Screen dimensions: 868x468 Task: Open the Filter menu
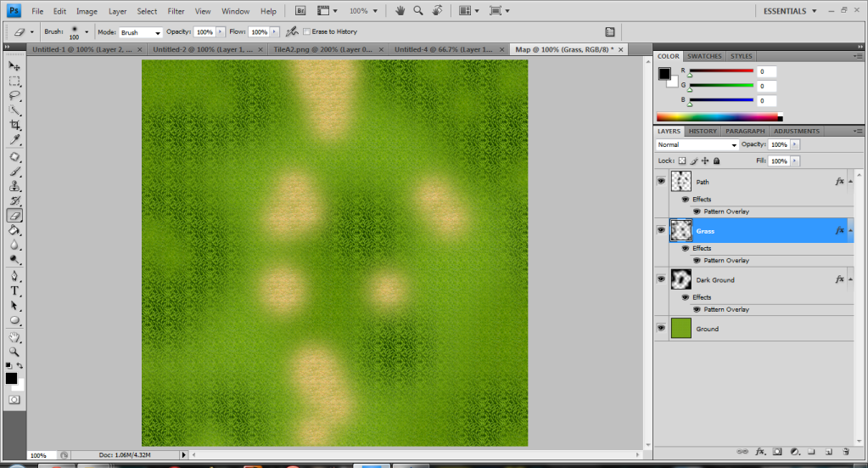click(x=176, y=11)
